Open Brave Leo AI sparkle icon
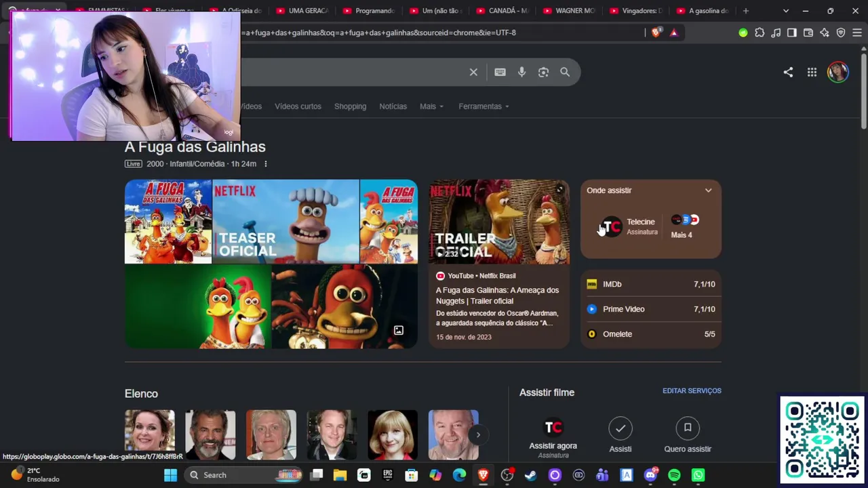Viewport: 868px width, 488px height. 825,33
